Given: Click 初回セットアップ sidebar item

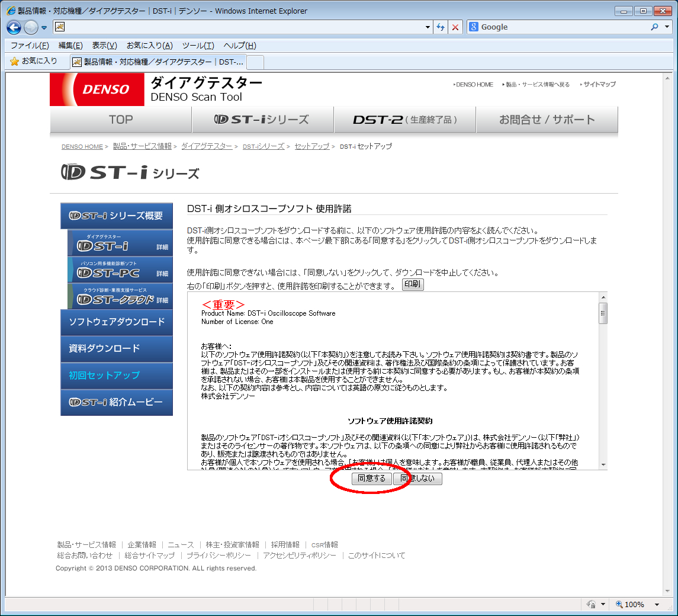Looking at the screenshot, I should tap(116, 376).
